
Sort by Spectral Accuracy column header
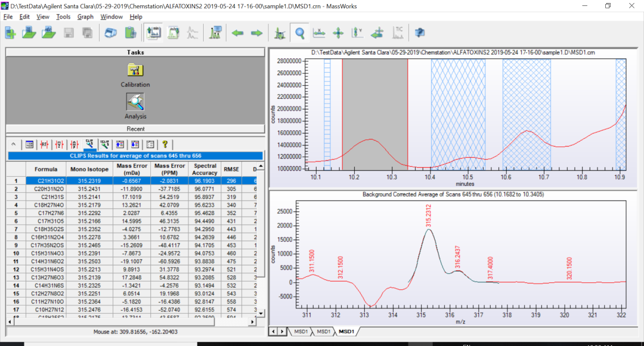(x=205, y=169)
